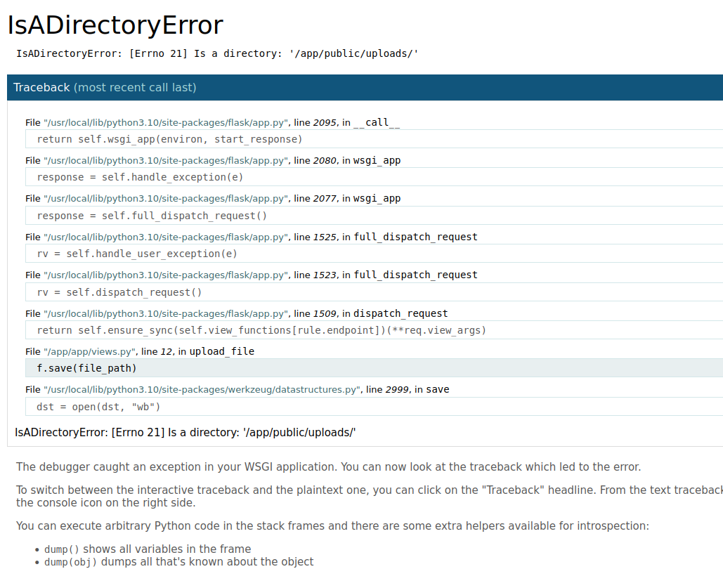The image size is (723, 588).
Task: Select the frame header for line 1509 dispatch_request
Action: coord(236,313)
